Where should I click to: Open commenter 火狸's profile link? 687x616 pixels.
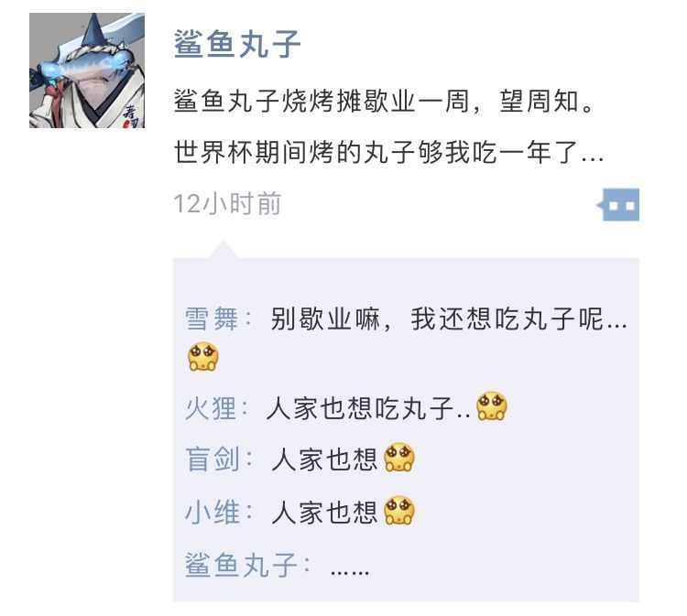(x=211, y=408)
